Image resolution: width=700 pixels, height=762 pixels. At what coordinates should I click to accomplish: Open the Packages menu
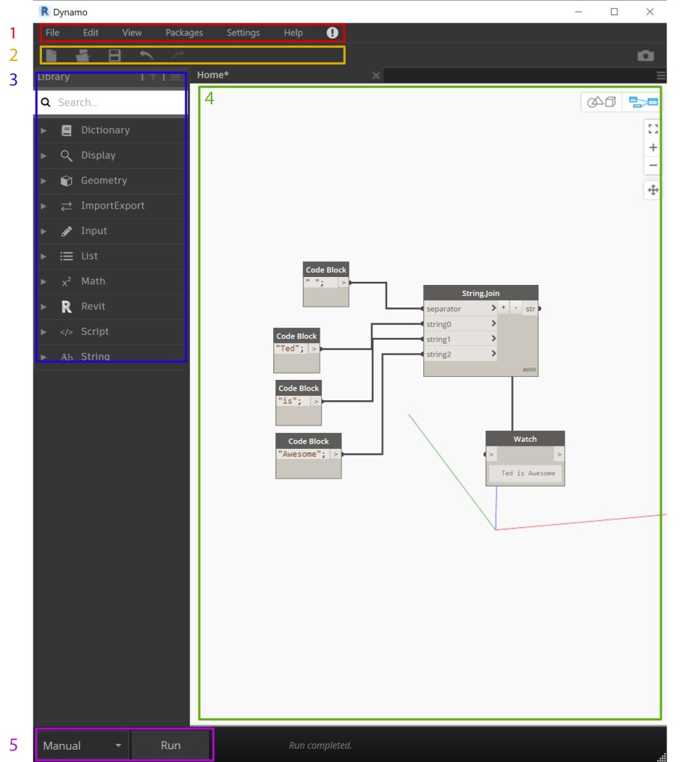(x=183, y=33)
